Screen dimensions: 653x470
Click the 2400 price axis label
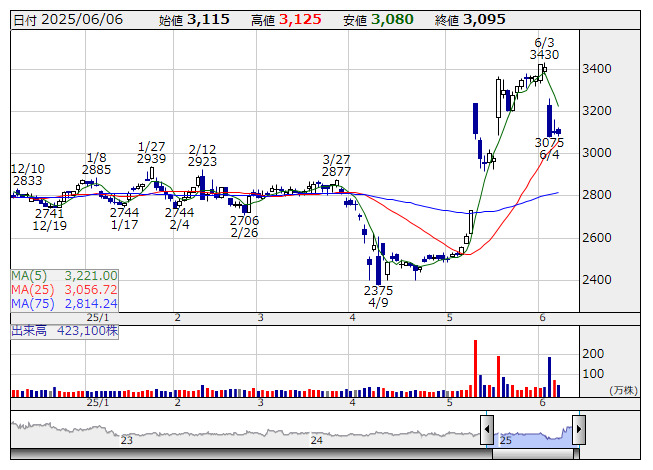click(597, 279)
